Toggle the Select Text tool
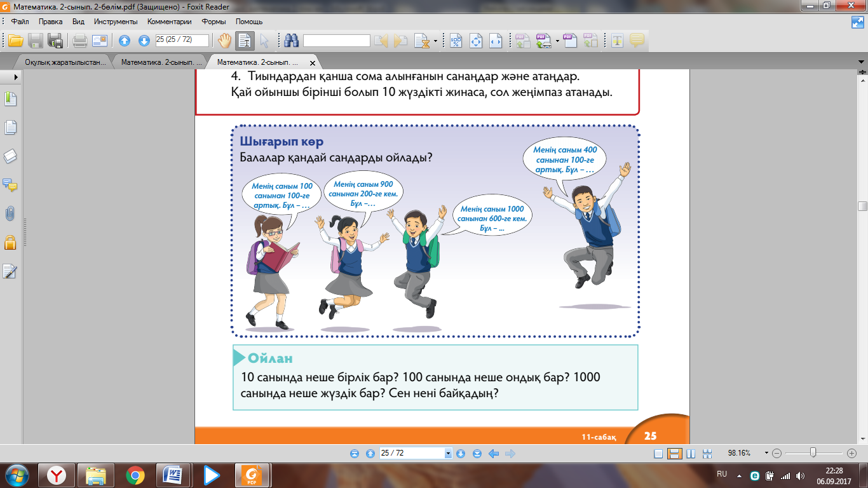Viewport: 868px width, 488px height. point(245,41)
